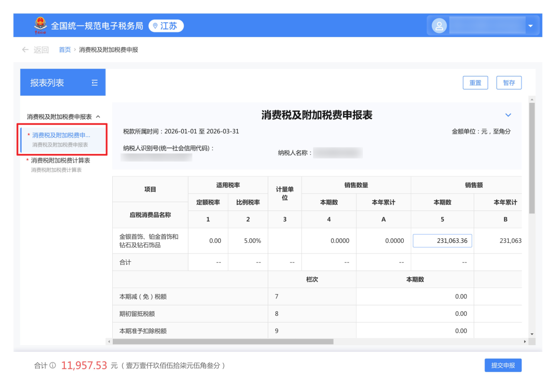Focus the 销售额 本期数 input 231,063.36

[x=442, y=241]
